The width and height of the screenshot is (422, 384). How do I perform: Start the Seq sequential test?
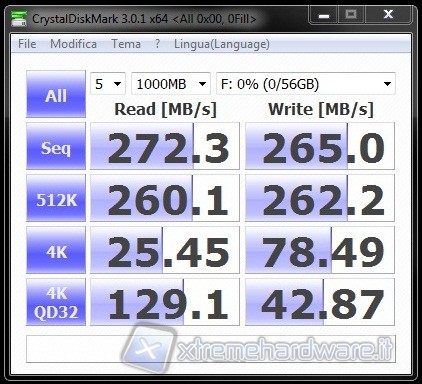tap(56, 146)
